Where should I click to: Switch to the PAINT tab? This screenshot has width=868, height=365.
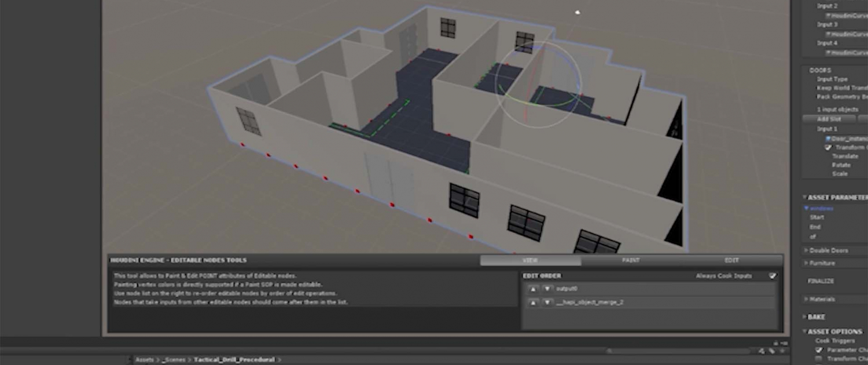631,261
